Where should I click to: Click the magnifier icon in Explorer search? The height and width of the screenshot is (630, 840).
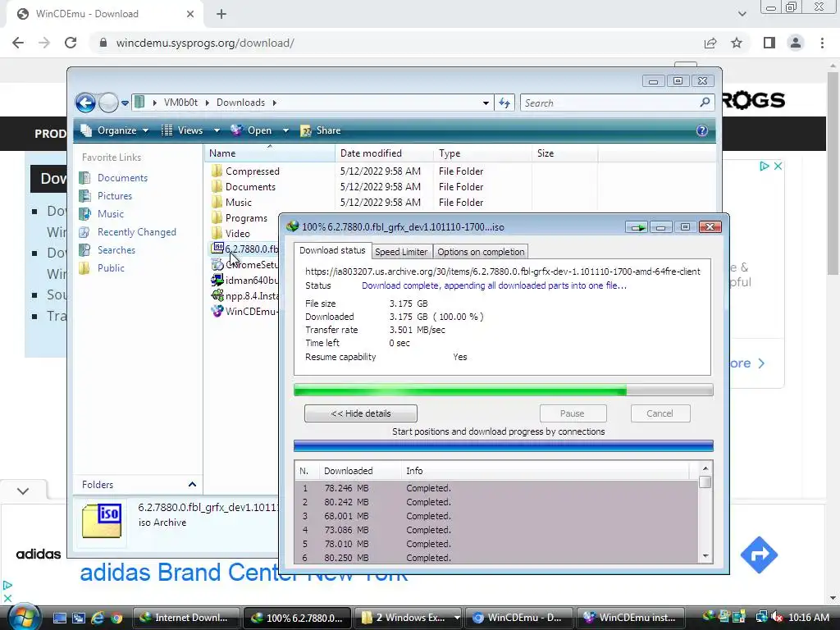(705, 103)
